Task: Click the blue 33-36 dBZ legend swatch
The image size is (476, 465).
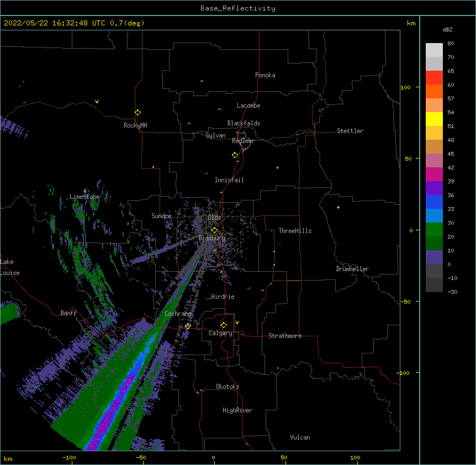Action: [x=434, y=202]
